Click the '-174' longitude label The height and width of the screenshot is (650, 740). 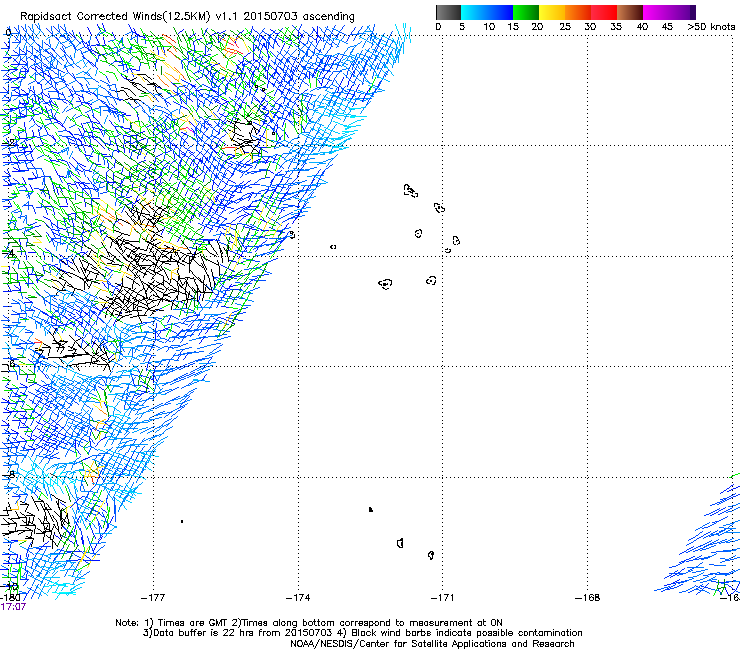tap(298, 598)
